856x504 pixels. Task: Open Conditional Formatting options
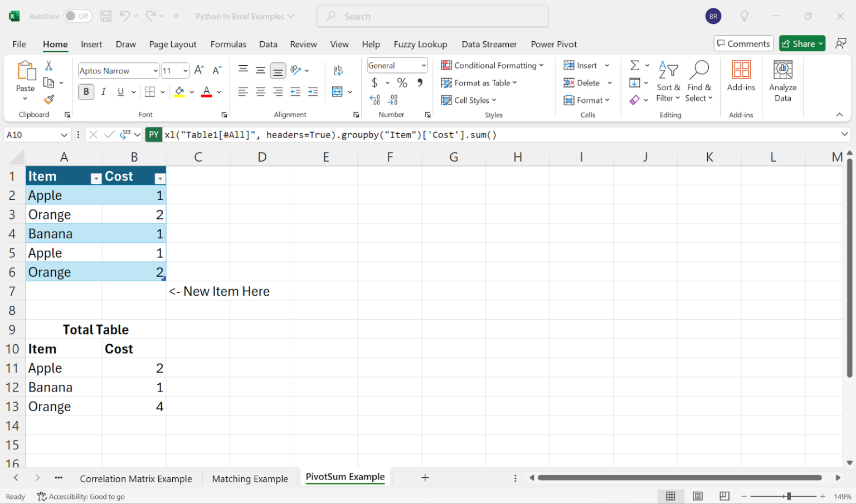point(493,65)
